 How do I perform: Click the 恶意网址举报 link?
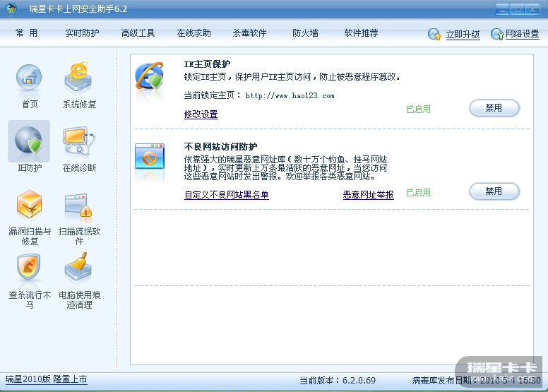369,195
